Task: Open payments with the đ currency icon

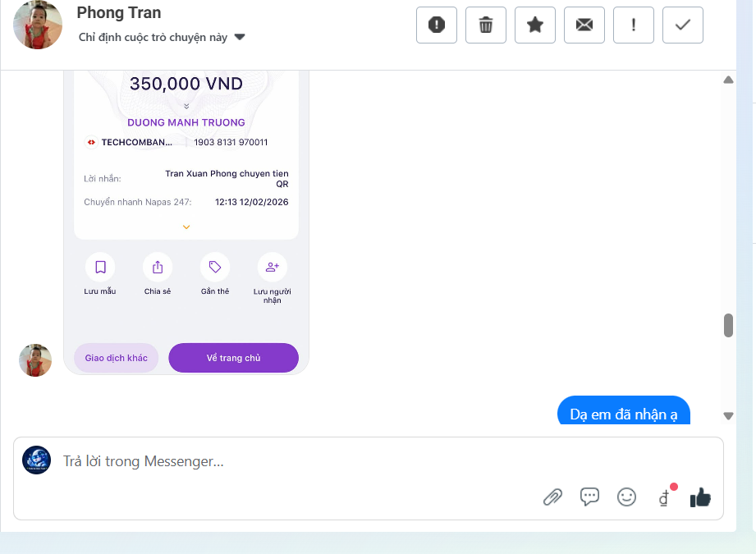Action: coord(663,497)
